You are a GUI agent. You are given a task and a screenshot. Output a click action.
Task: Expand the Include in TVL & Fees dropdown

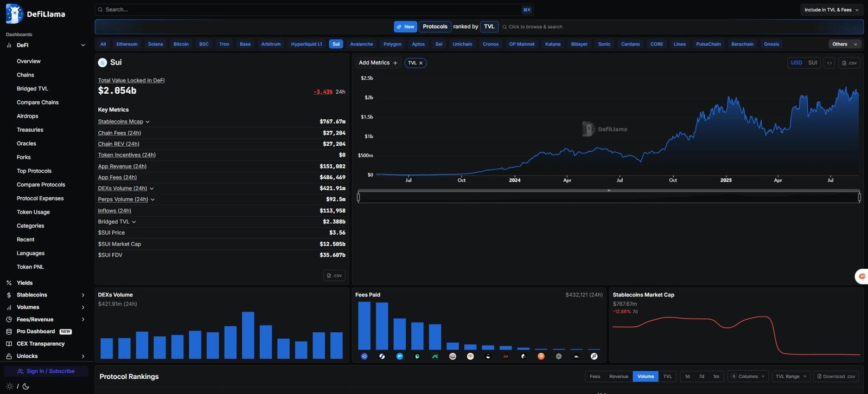tap(831, 10)
